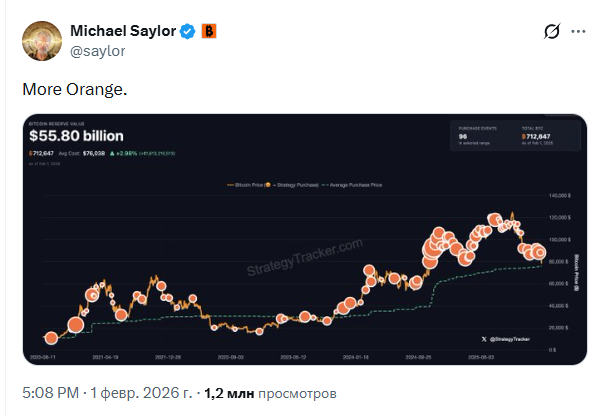Toggle the "Bitcoin Price" legend item
The image size is (601, 416).
coord(243,184)
